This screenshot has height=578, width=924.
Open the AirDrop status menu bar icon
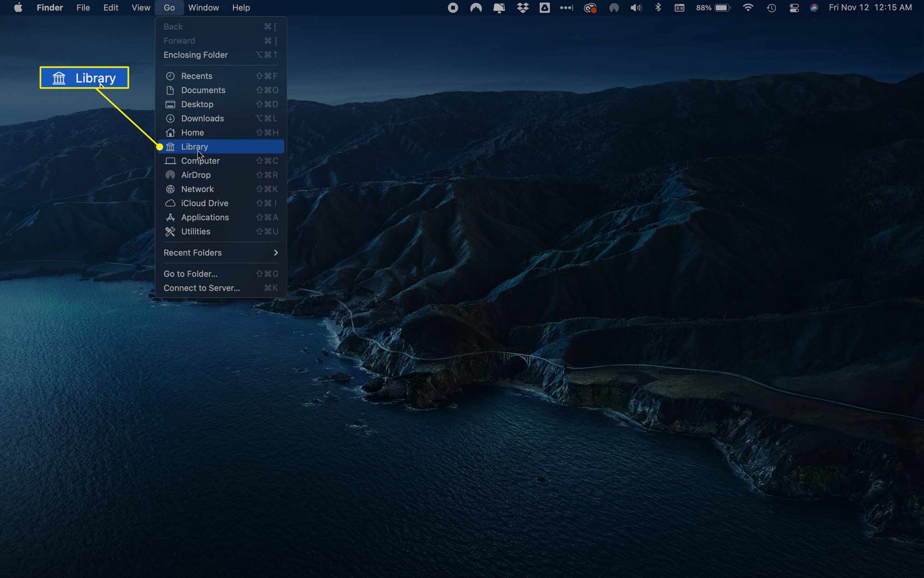point(614,8)
